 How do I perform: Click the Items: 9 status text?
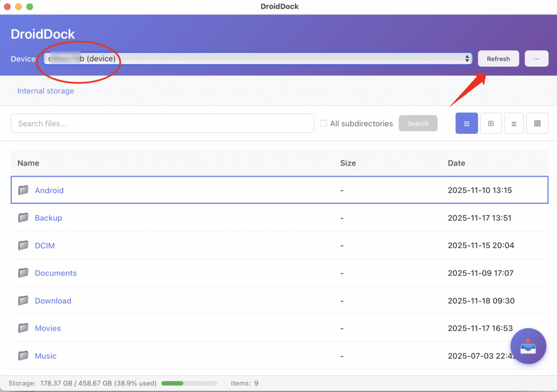click(x=244, y=383)
